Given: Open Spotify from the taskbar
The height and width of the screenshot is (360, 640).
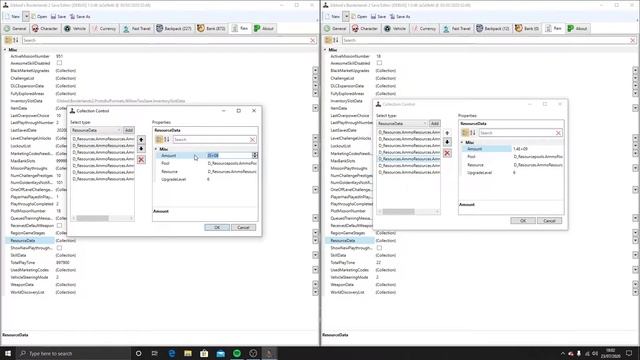Looking at the screenshot, I should tap(237, 353).
